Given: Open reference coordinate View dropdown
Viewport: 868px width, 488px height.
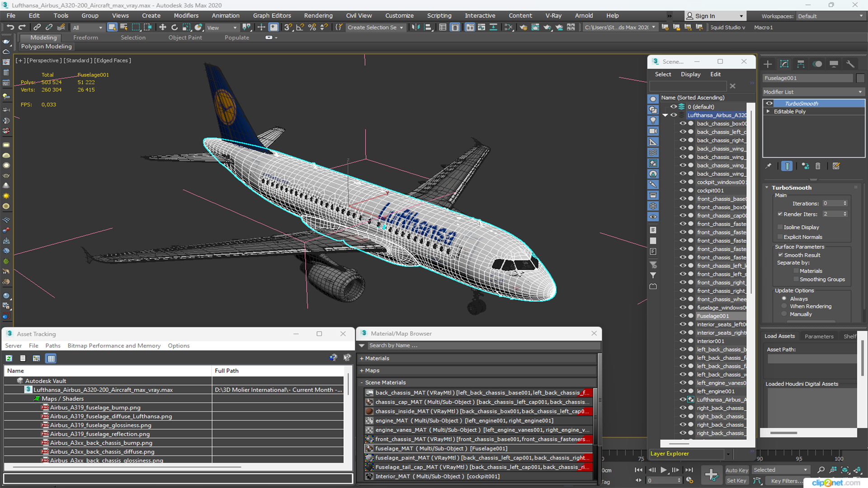Looking at the screenshot, I should pos(222,28).
